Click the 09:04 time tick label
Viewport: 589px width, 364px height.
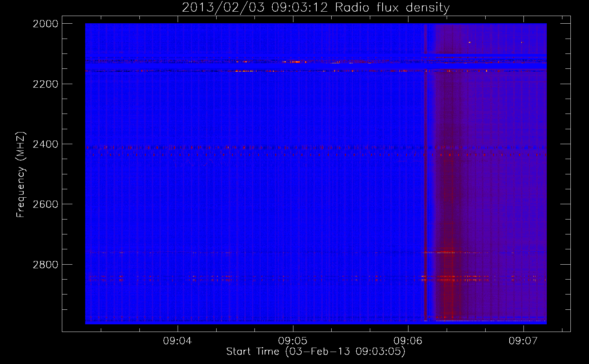point(177,341)
